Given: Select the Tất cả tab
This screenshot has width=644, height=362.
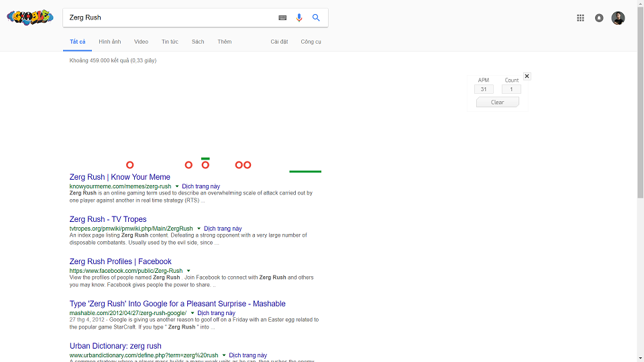Looking at the screenshot, I should tap(78, 42).
